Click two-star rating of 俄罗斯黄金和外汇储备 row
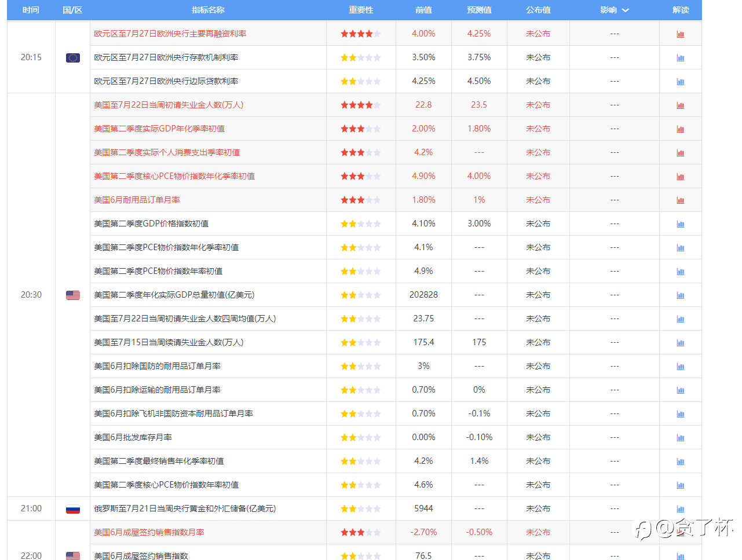This screenshot has height=560, width=742. (361, 509)
